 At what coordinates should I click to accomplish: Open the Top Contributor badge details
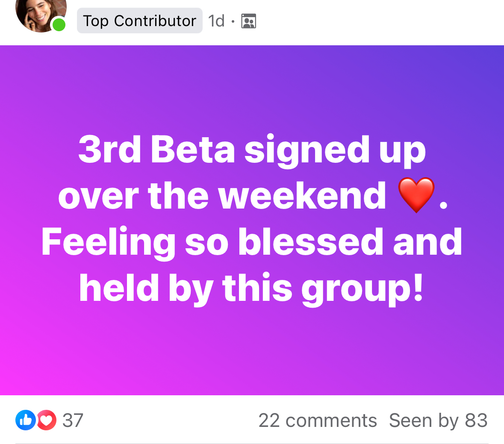coord(139,20)
